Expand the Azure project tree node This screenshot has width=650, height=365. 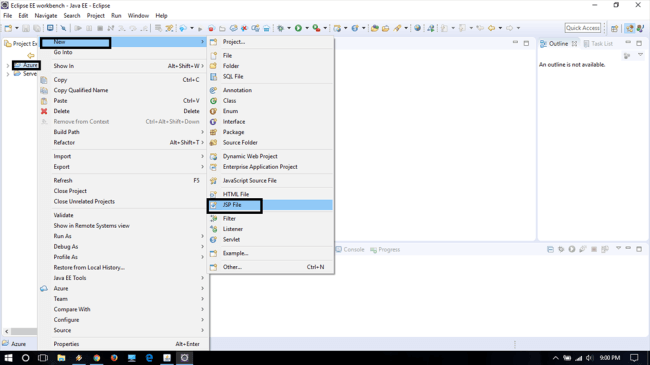(7, 66)
